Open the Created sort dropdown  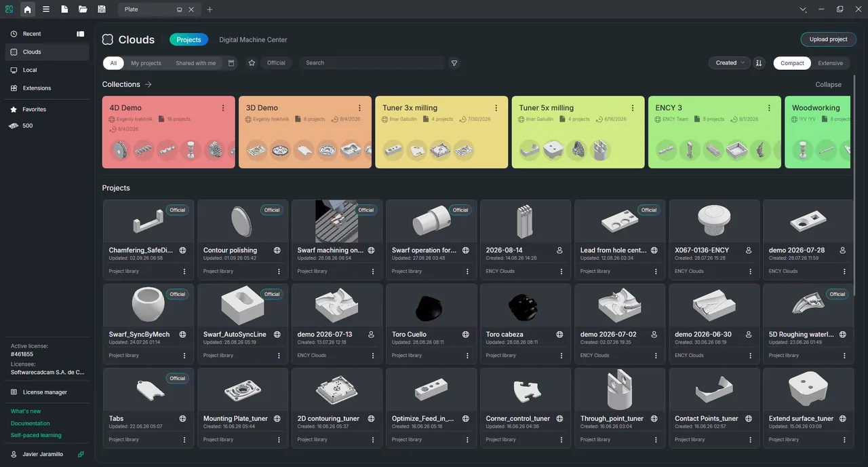coord(729,63)
